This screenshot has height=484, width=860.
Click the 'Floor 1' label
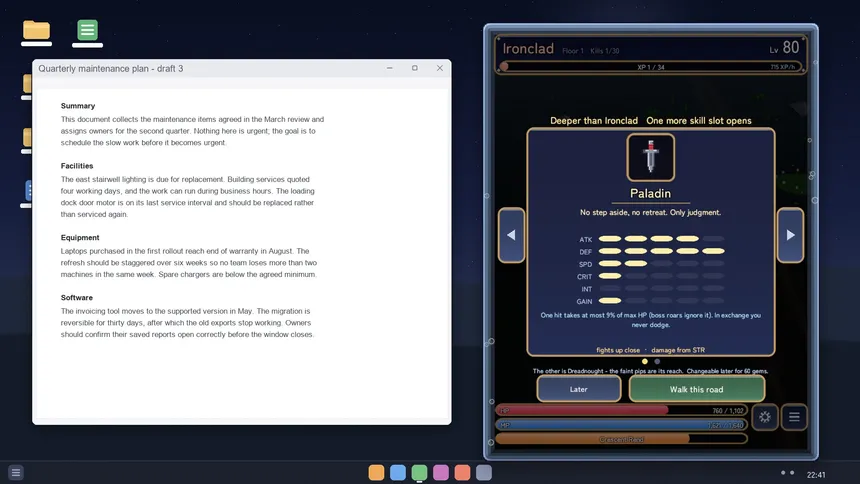pyautogui.click(x=573, y=51)
